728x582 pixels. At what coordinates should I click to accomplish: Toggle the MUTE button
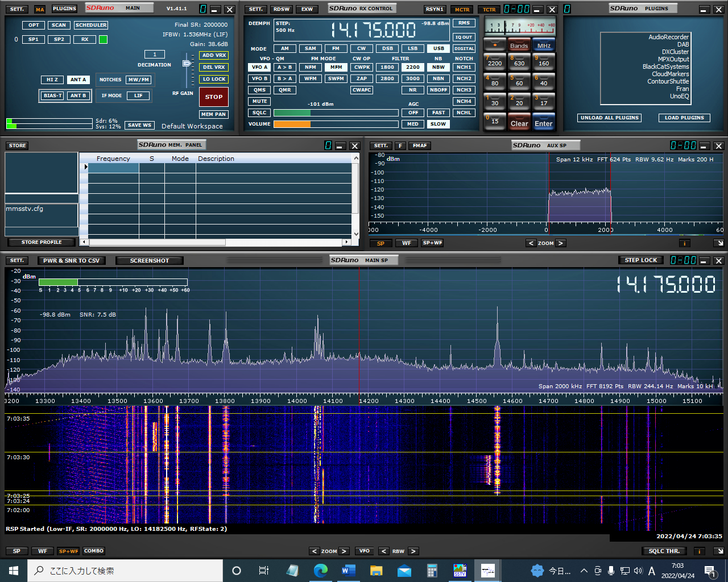[259, 101]
